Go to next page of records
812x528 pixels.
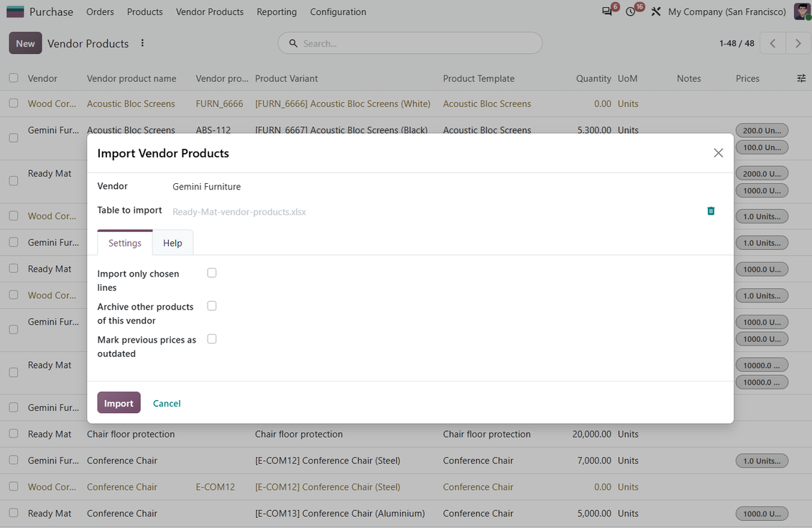click(798, 44)
